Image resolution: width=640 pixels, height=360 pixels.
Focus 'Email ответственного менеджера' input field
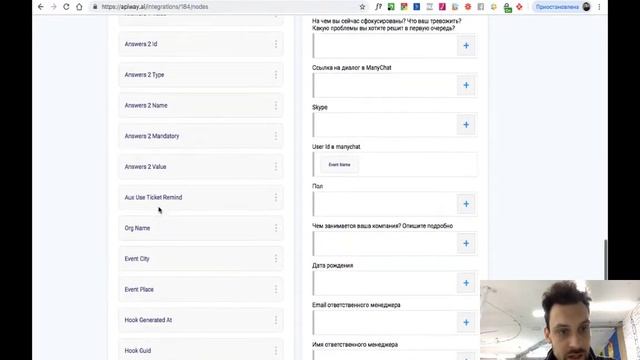click(x=385, y=322)
